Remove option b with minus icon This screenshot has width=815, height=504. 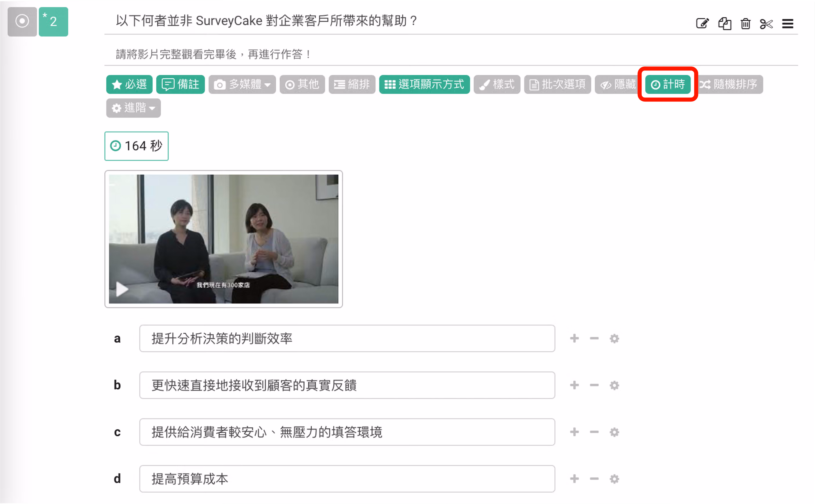[594, 385]
